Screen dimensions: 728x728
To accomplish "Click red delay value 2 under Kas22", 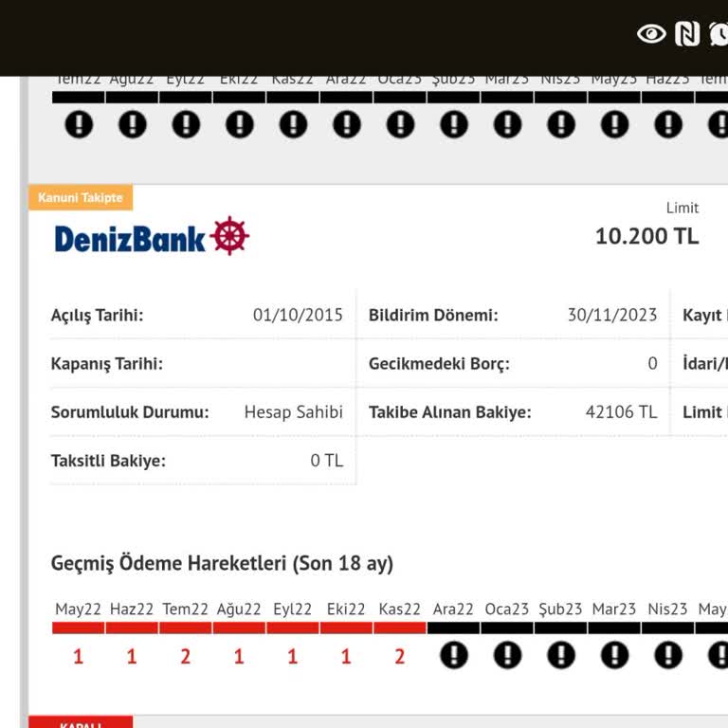I will 400,657.
